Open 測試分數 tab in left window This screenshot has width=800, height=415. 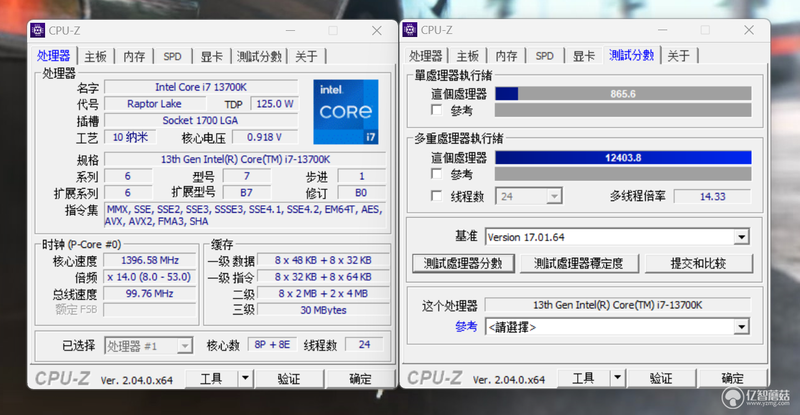pos(259,56)
